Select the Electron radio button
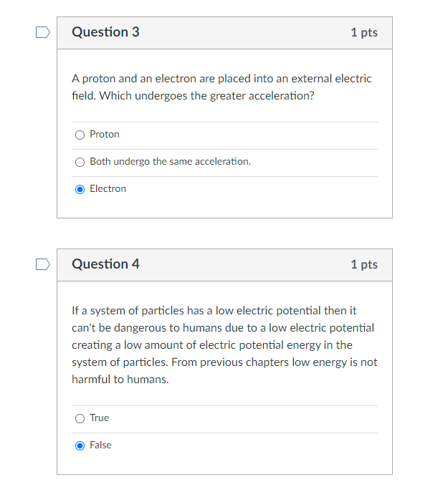 pyautogui.click(x=80, y=189)
